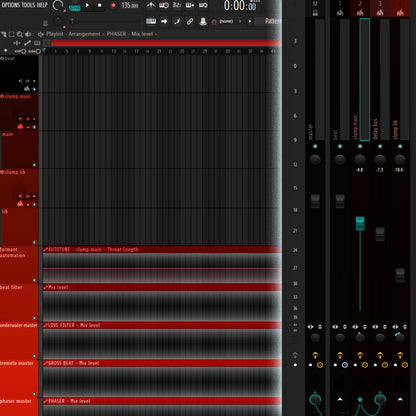Click the beat mixer track clock icon
416x416 pixels.
tap(345, 365)
